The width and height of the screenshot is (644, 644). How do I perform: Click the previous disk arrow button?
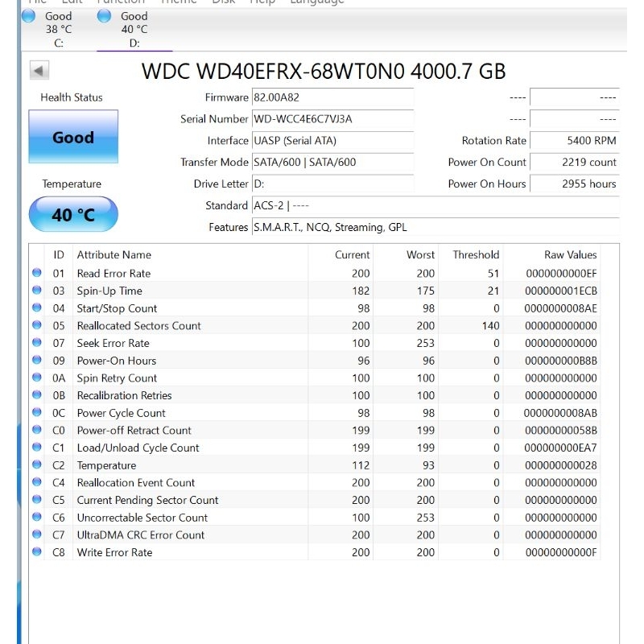pyautogui.click(x=39, y=71)
